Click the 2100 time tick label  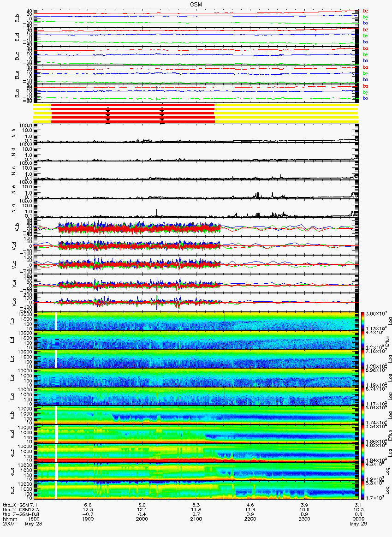196,519
